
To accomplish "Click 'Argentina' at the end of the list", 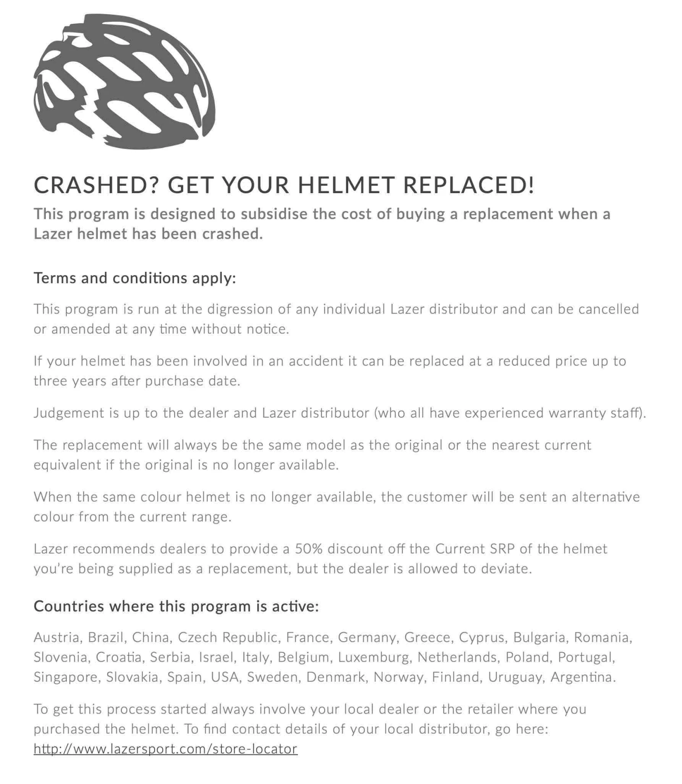I will tap(583, 677).
